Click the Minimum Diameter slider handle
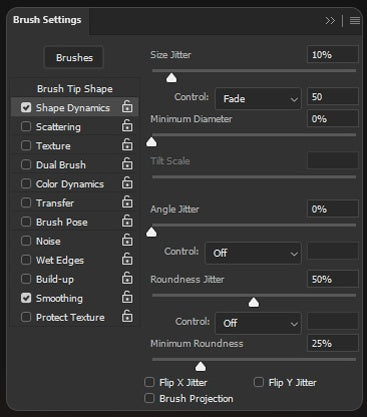The height and width of the screenshot is (417, 367). [x=151, y=142]
